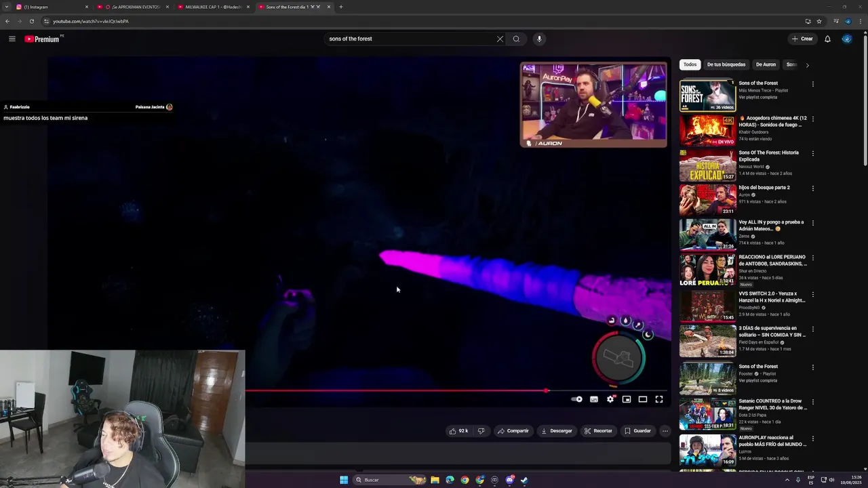Viewport: 868px width, 488px height.
Task: Select the De Auron filter chip
Action: point(766,64)
